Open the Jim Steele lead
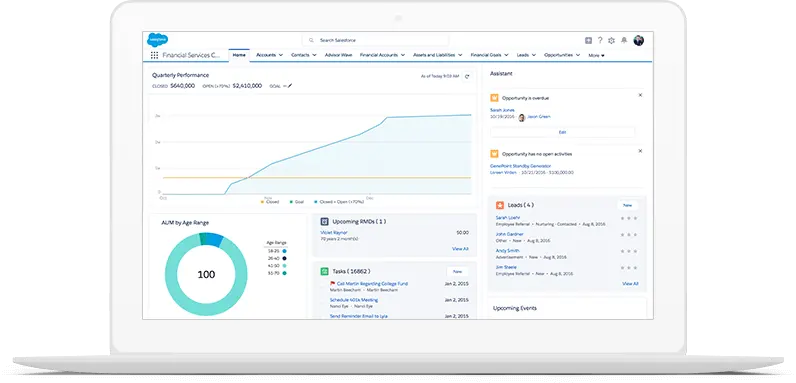This screenshot has height=383, width=796. (506, 267)
